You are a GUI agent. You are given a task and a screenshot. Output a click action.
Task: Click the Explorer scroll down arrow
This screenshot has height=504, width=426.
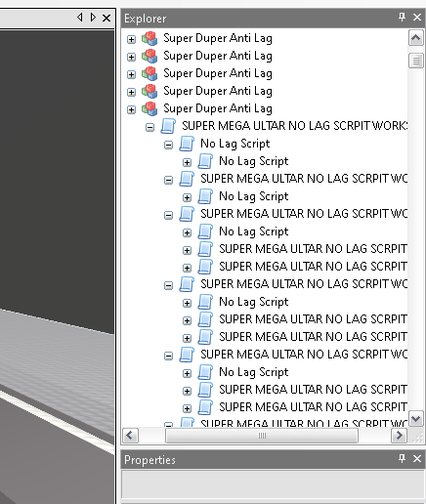[x=415, y=418]
